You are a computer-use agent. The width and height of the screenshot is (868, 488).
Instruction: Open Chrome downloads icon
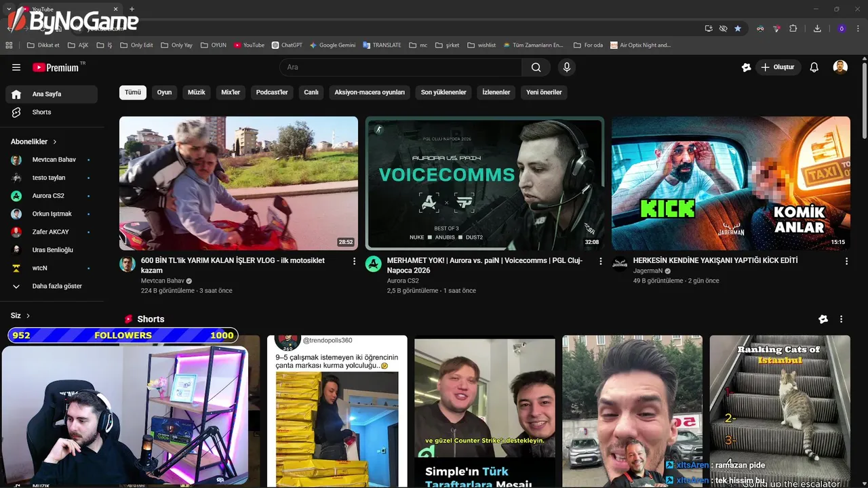(x=817, y=28)
